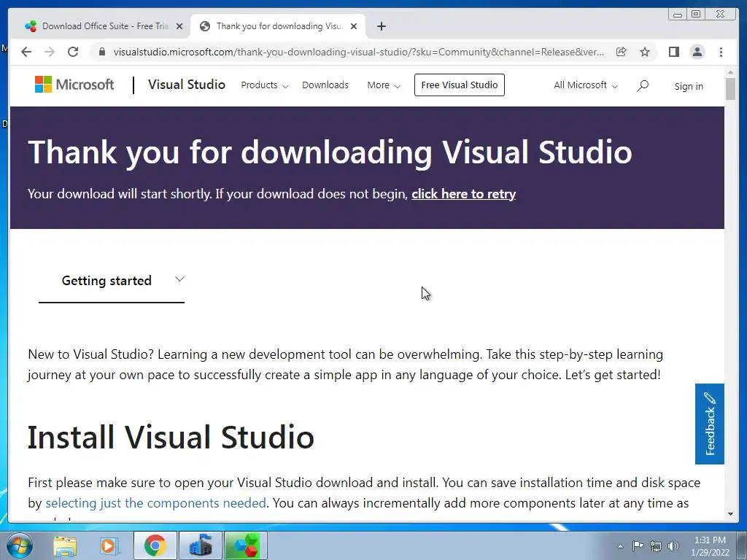Click the 'Thank you for downloading Visual Studio' heading

coord(330,152)
